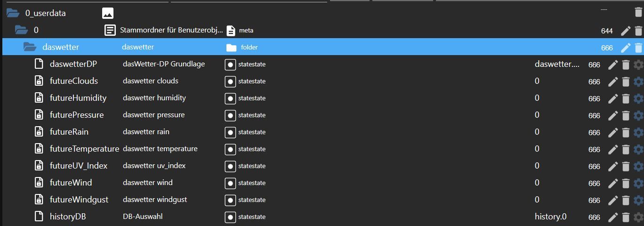The height and width of the screenshot is (226, 644).
Task: Delete the historyDB state object
Action: tap(626, 217)
